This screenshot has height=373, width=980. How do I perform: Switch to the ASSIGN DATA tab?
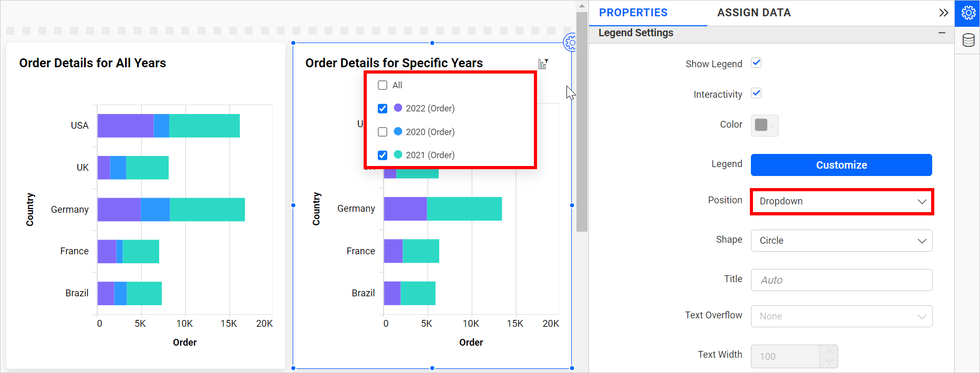click(754, 13)
